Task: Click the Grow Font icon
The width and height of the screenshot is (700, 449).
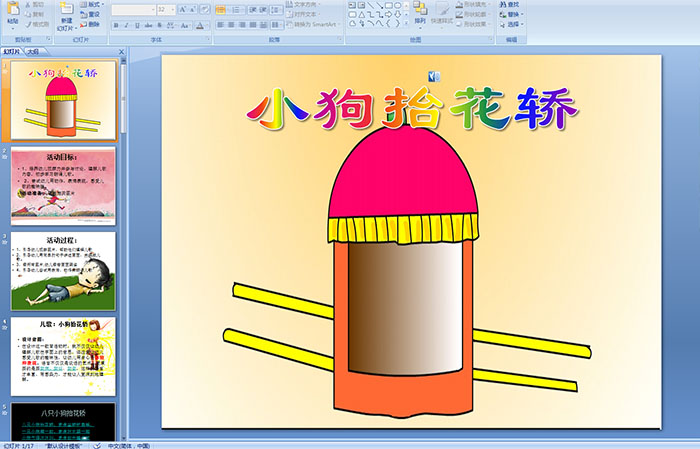Action: 183,9
